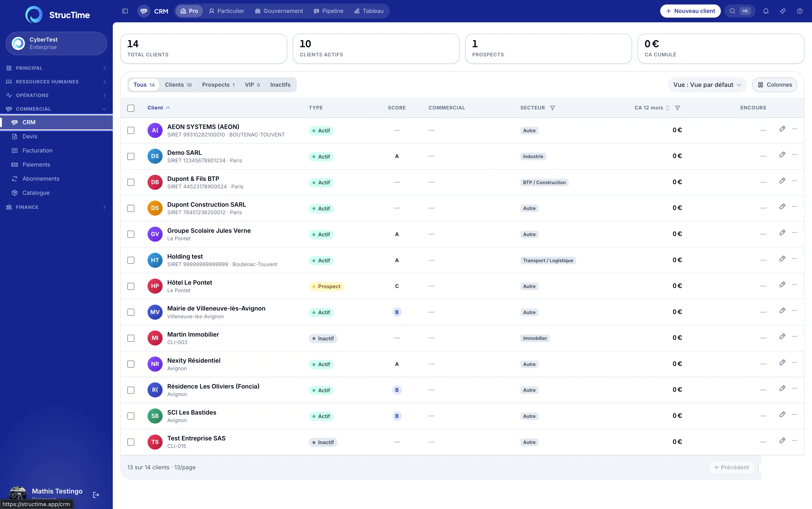Open more options for Dupont Construction SARL
Image resolution: width=812 pixels, height=509 pixels.
coord(794,206)
